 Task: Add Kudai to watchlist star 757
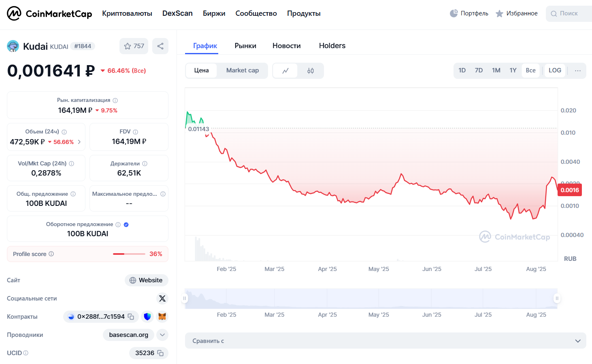point(134,46)
